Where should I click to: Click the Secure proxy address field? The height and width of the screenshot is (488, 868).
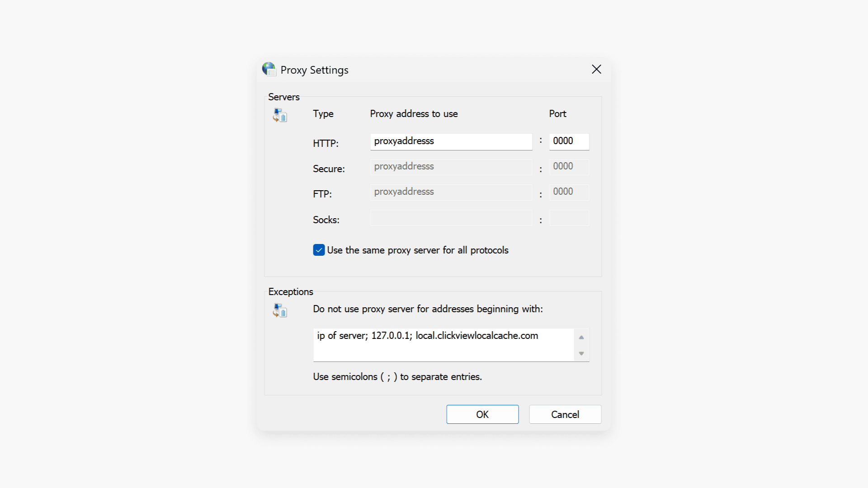(451, 167)
